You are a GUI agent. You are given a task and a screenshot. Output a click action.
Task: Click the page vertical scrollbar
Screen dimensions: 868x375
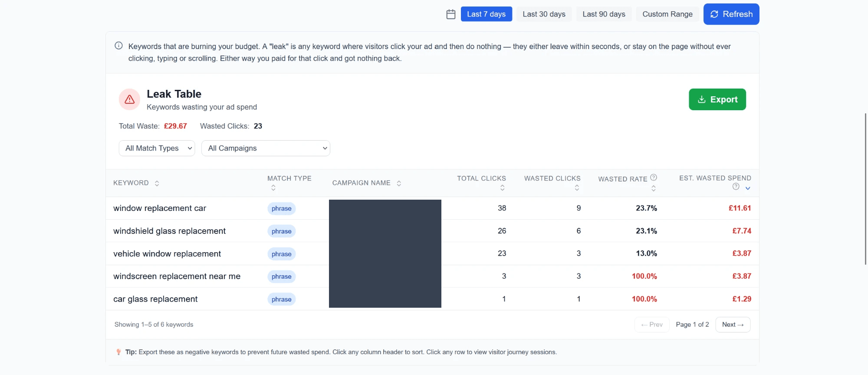pos(865,189)
